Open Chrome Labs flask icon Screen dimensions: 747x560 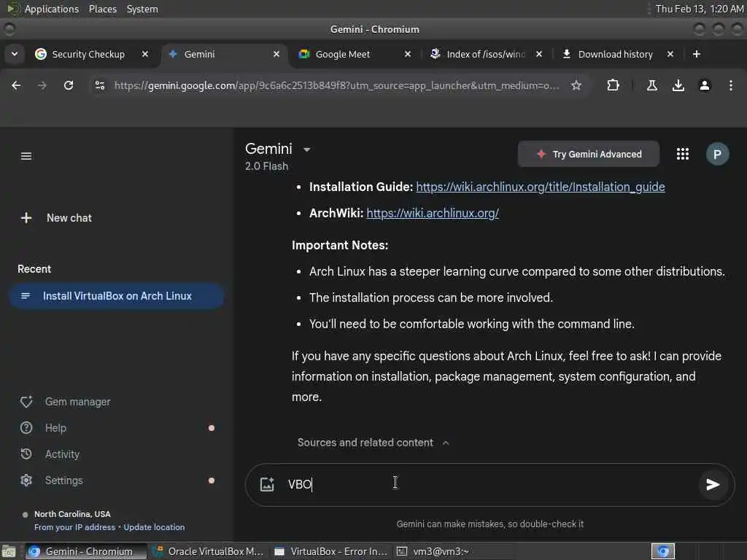click(x=651, y=85)
